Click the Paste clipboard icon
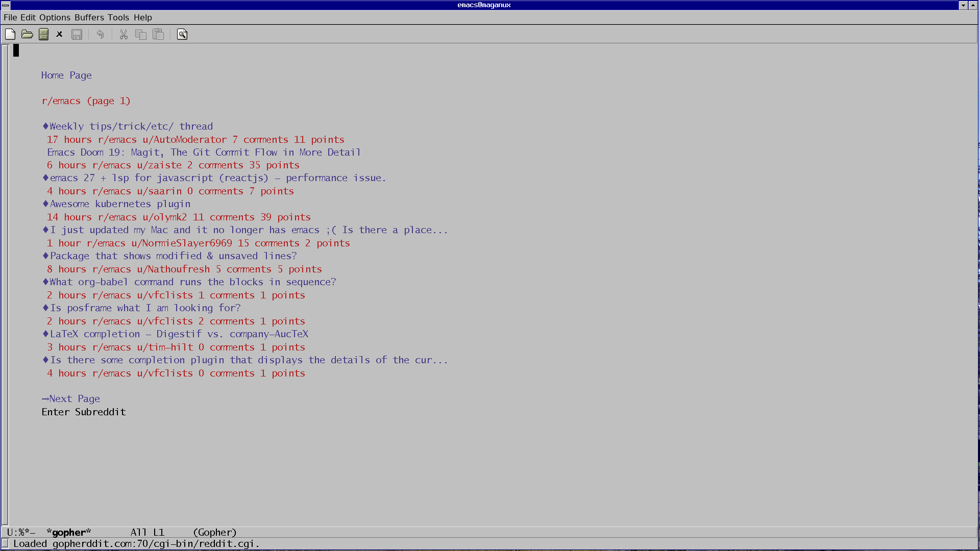Screen dimensions: 980x551 click(158, 34)
